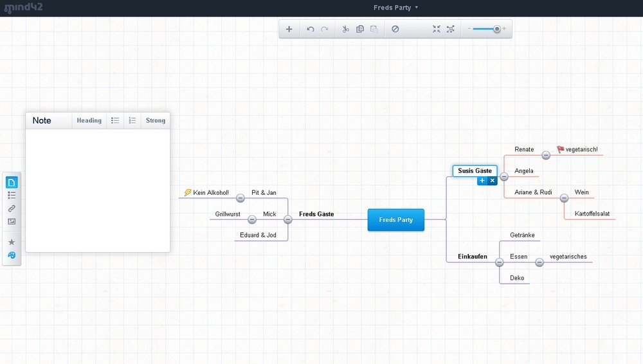Collapse the Mick branch

pos(252,219)
